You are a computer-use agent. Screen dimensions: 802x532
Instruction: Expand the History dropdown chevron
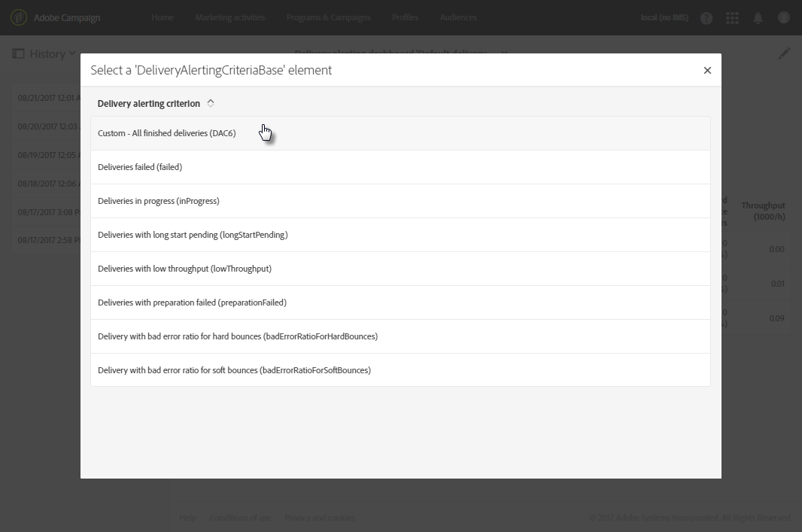(73, 53)
